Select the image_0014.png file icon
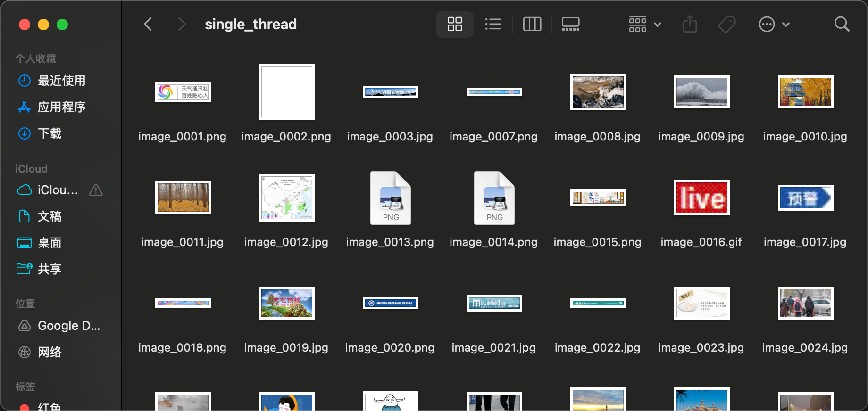 point(494,197)
